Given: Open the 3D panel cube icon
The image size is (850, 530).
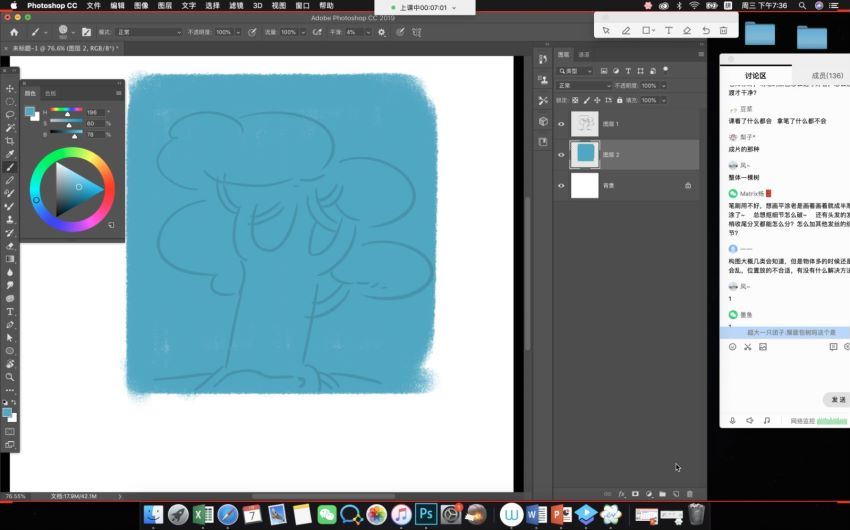Looking at the screenshot, I should 543,121.
